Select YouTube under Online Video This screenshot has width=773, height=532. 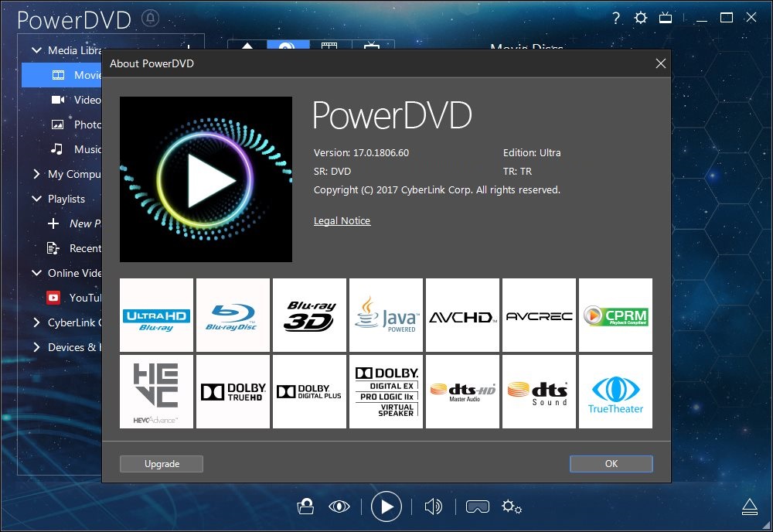tap(83, 298)
